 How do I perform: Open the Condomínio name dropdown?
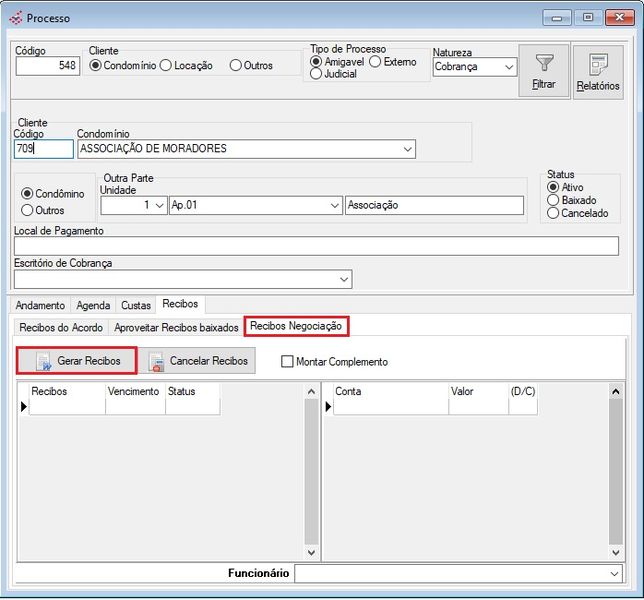[407, 149]
